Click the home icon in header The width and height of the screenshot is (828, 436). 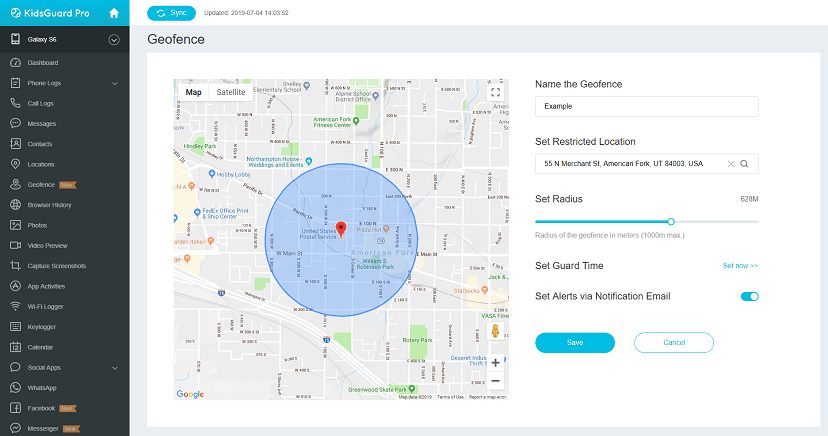114,13
